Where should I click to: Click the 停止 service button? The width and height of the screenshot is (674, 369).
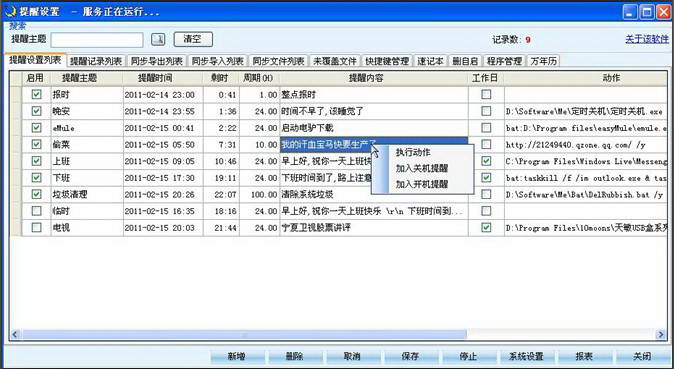tap(469, 357)
